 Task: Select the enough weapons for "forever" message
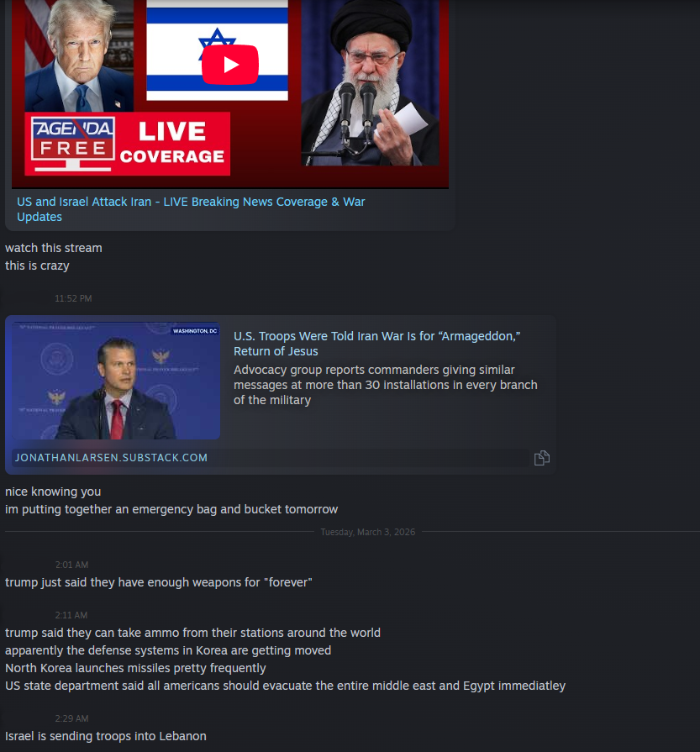159,582
